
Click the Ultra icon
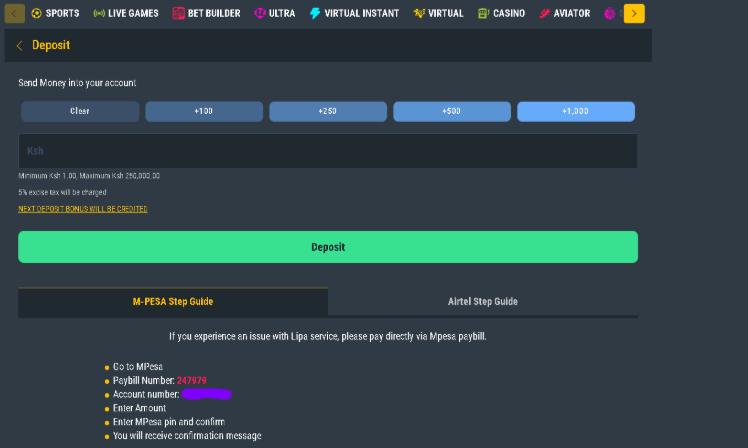(x=260, y=13)
